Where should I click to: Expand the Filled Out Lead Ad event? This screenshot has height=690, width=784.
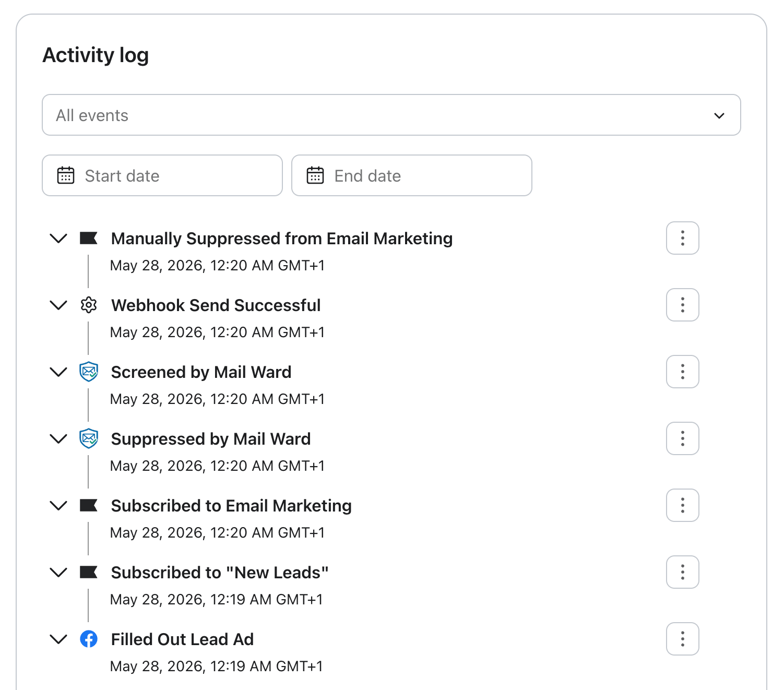[x=58, y=639]
